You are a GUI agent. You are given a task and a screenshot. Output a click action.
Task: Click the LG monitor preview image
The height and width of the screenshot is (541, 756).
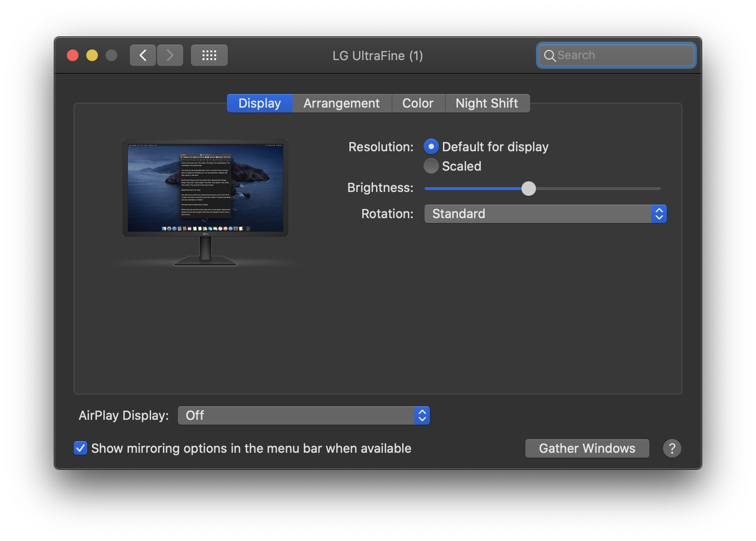pos(205,189)
